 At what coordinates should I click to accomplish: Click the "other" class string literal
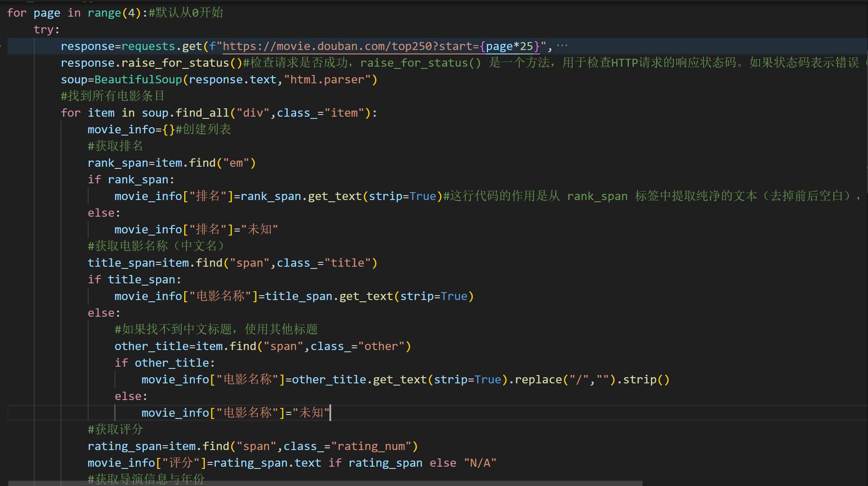381,346
